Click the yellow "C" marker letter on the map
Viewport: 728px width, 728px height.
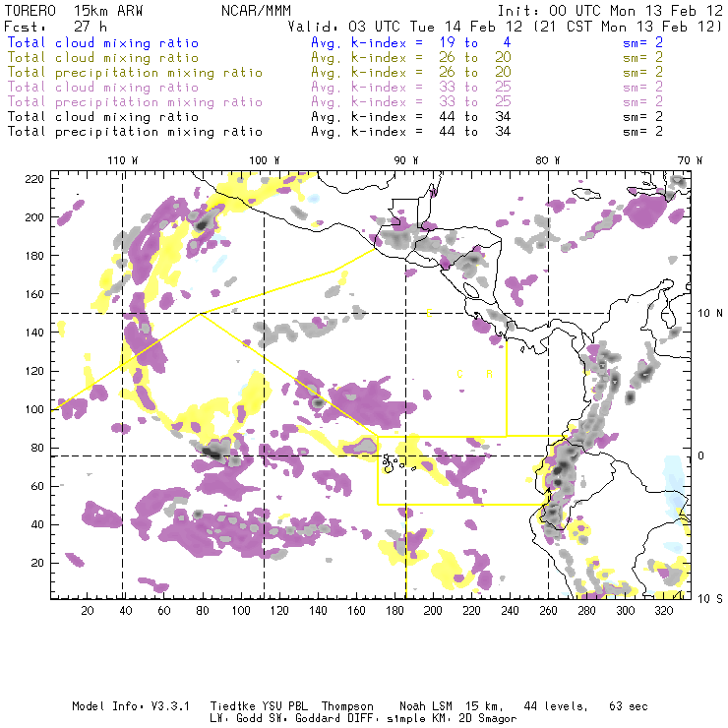[459, 374]
